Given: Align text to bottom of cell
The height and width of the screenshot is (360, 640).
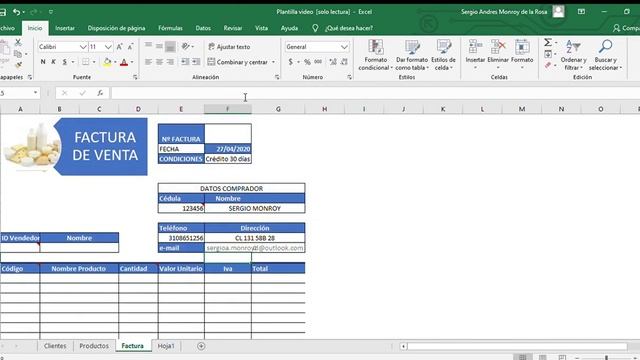Looking at the screenshot, I should pyautogui.click(x=170, y=46).
